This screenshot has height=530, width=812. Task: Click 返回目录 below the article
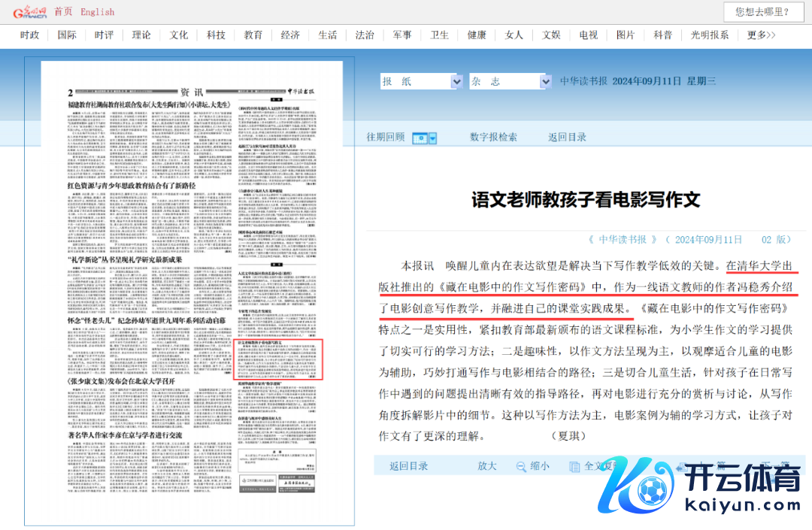tap(409, 466)
